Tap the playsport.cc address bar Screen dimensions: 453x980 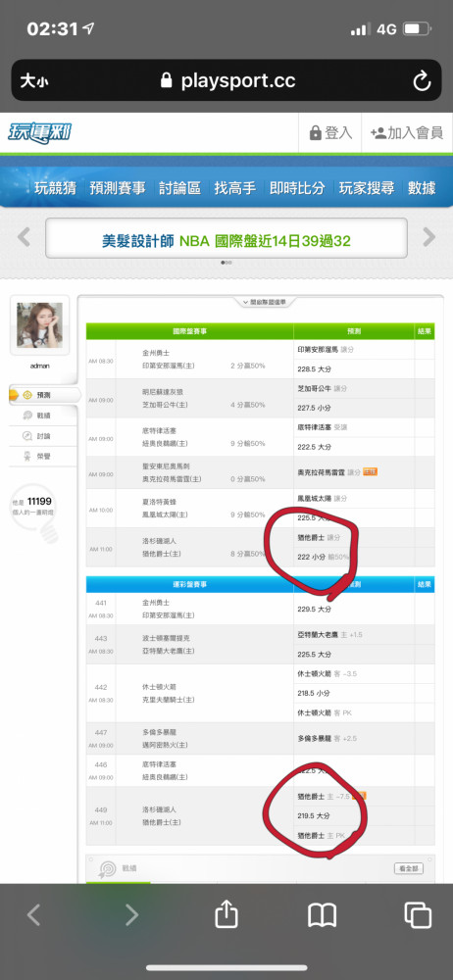(226, 80)
